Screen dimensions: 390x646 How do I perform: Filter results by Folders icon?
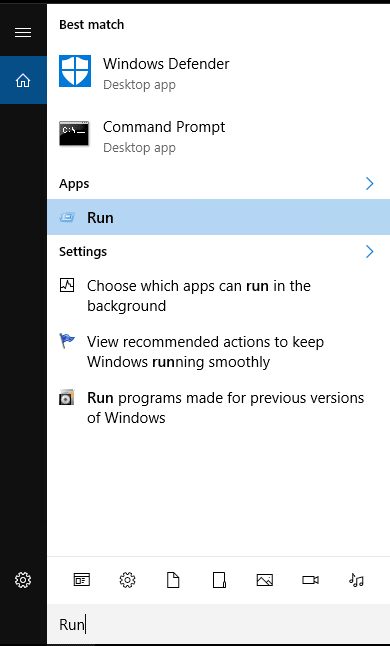pyautogui.click(x=219, y=580)
